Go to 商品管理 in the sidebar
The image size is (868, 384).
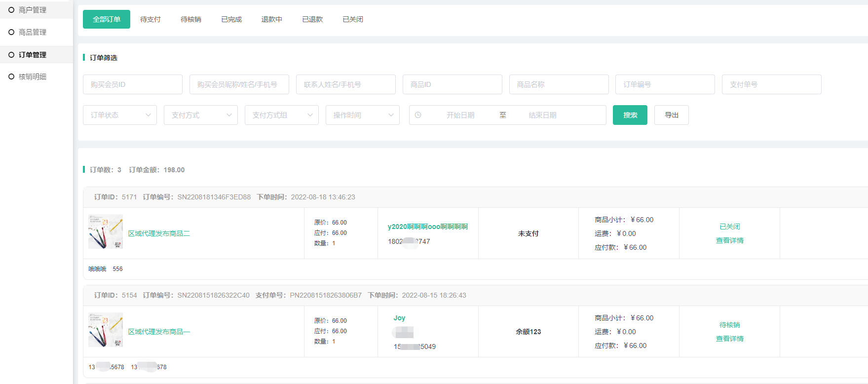coord(33,32)
